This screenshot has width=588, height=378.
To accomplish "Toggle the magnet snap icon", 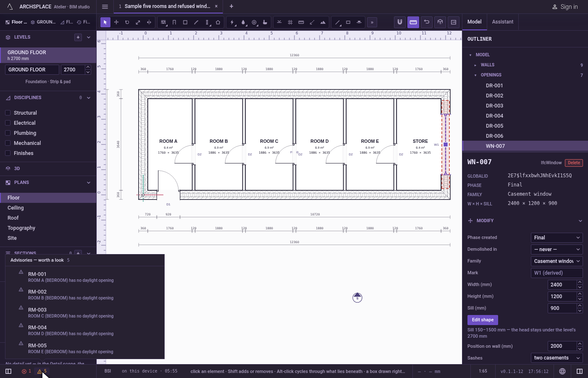I will tap(400, 22).
